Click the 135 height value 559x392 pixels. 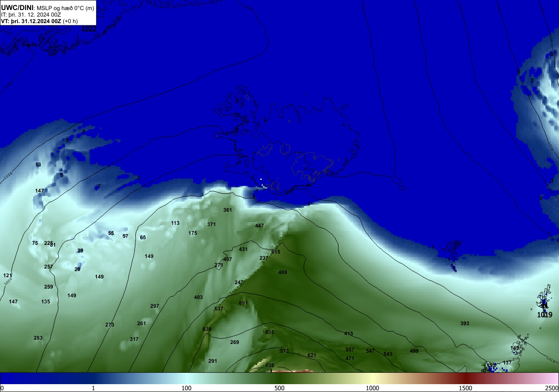tap(45, 302)
